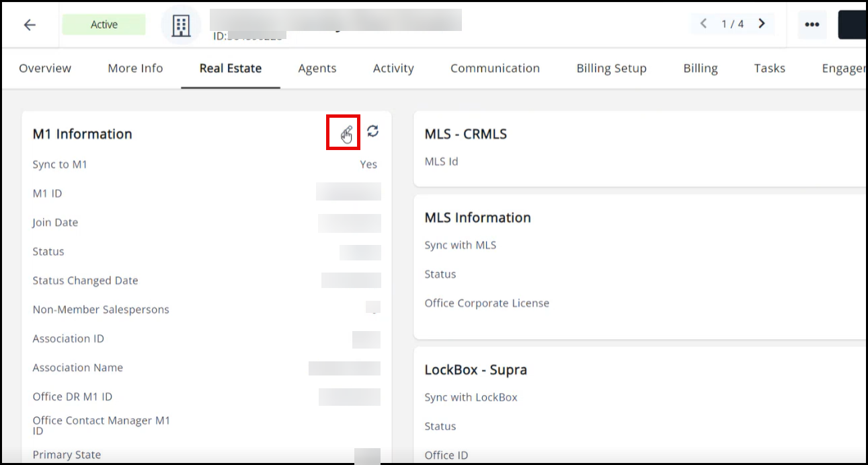
Task: Go to next record chevron
Action: pos(762,24)
